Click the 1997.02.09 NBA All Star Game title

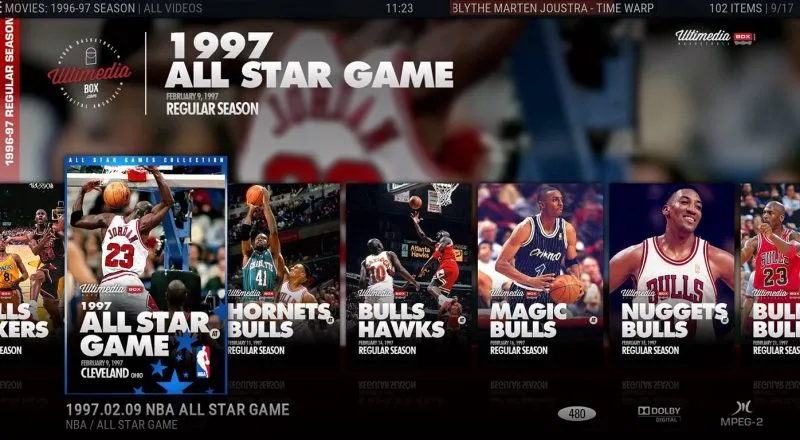(177, 409)
